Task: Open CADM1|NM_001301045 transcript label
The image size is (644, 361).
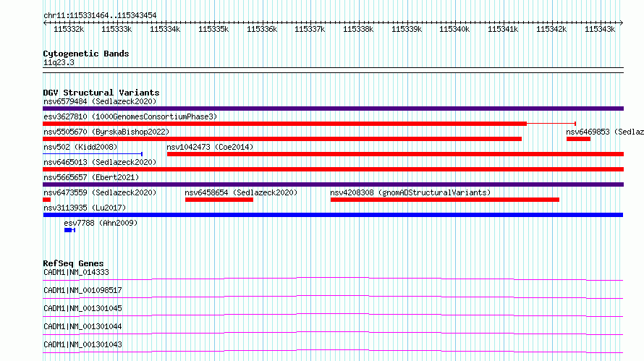Action: [x=82, y=308]
